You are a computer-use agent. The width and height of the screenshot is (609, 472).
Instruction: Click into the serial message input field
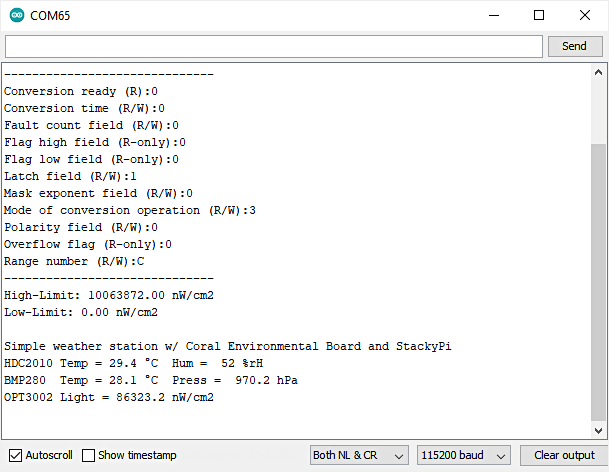tap(274, 46)
